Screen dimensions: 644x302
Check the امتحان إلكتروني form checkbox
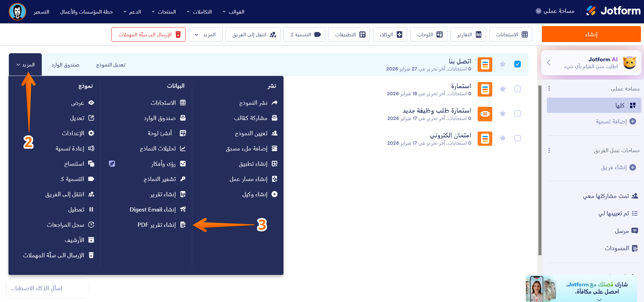pyautogui.click(x=517, y=138)
